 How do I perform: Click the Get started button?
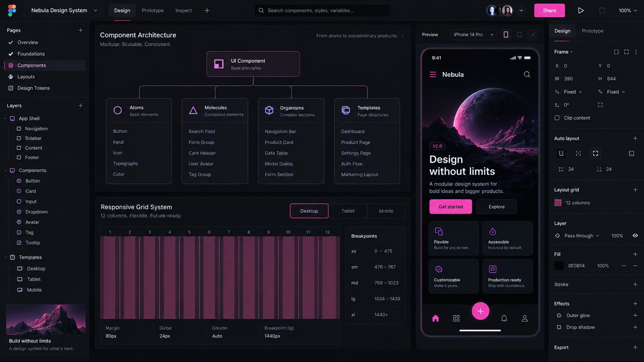[x=451, y=207]
